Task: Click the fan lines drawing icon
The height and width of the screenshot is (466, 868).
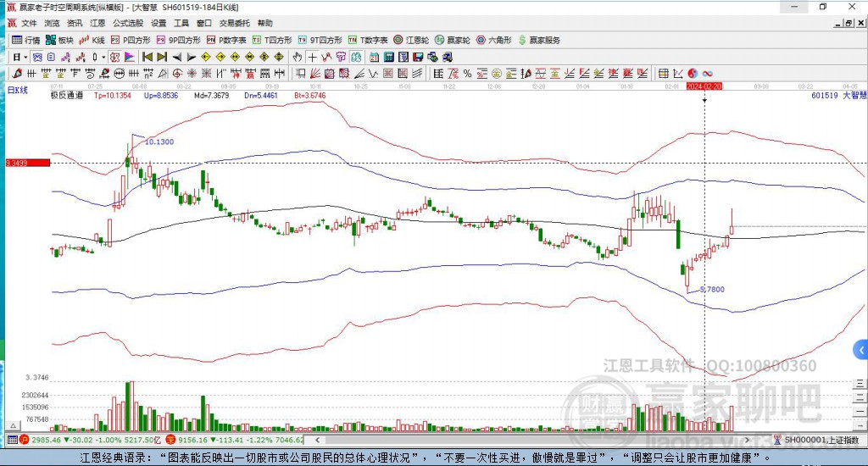Action: 315,73
